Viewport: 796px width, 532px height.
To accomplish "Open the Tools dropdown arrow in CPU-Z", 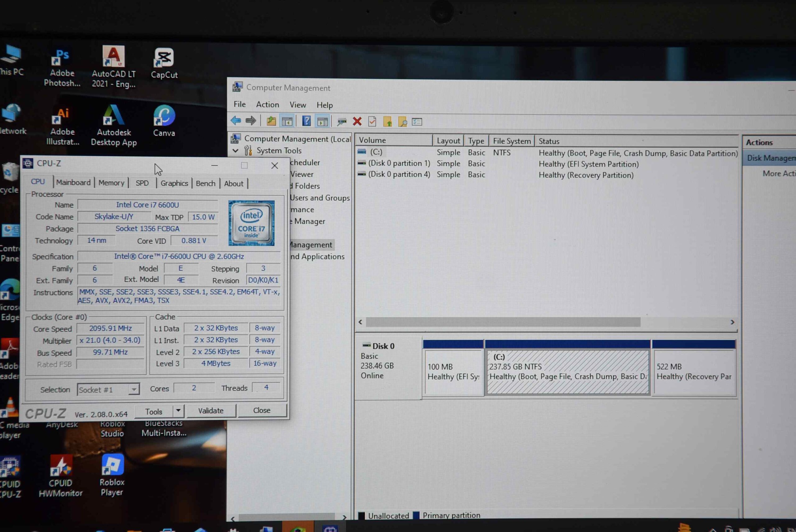I will click(178, 411).
